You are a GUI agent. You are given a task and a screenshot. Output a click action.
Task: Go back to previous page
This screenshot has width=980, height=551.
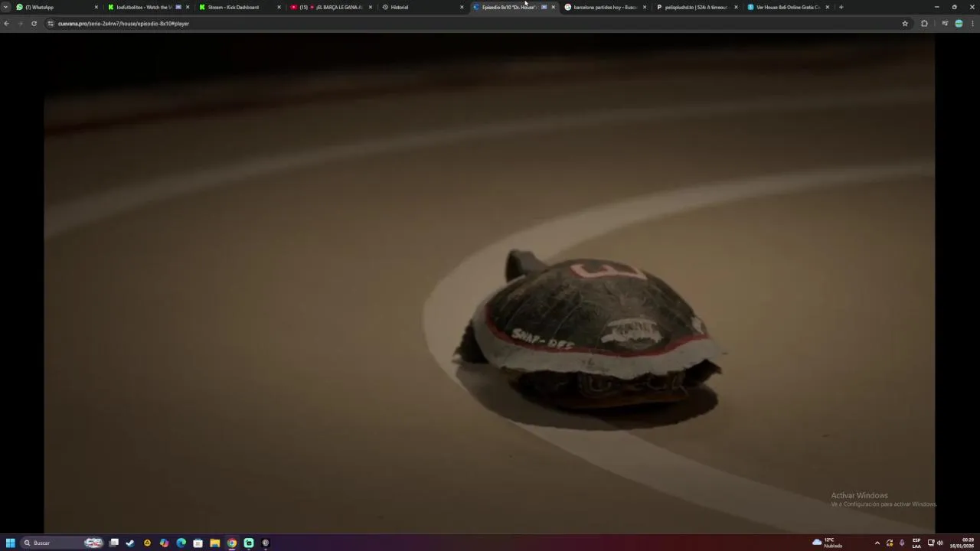click(x=6, y=24)
